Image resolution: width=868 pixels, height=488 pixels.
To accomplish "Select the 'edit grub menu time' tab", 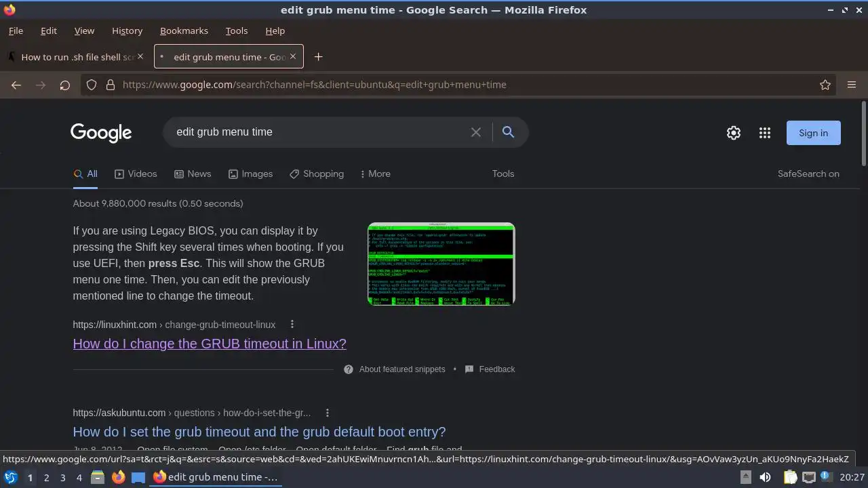I will pos(229,57).
